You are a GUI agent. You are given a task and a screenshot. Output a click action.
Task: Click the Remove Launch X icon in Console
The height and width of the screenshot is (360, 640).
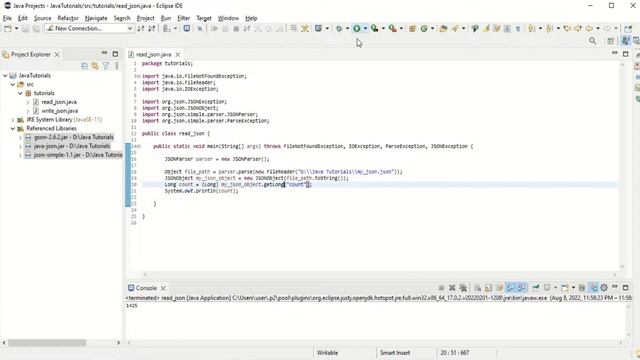452,288
